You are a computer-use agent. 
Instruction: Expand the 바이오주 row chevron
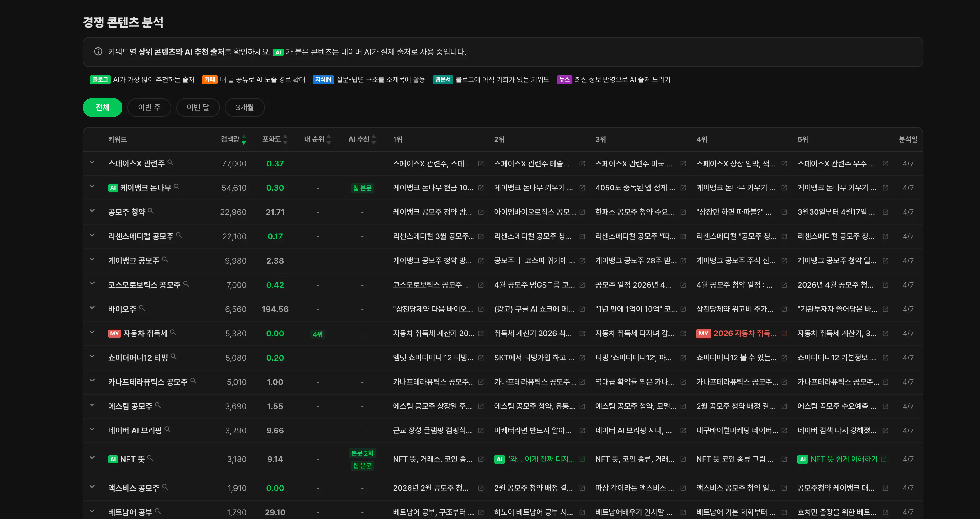92,308
